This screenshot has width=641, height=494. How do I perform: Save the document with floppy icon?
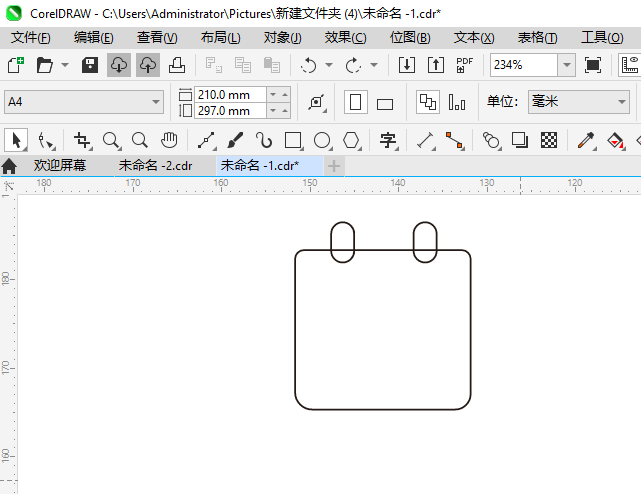(90, 65)
